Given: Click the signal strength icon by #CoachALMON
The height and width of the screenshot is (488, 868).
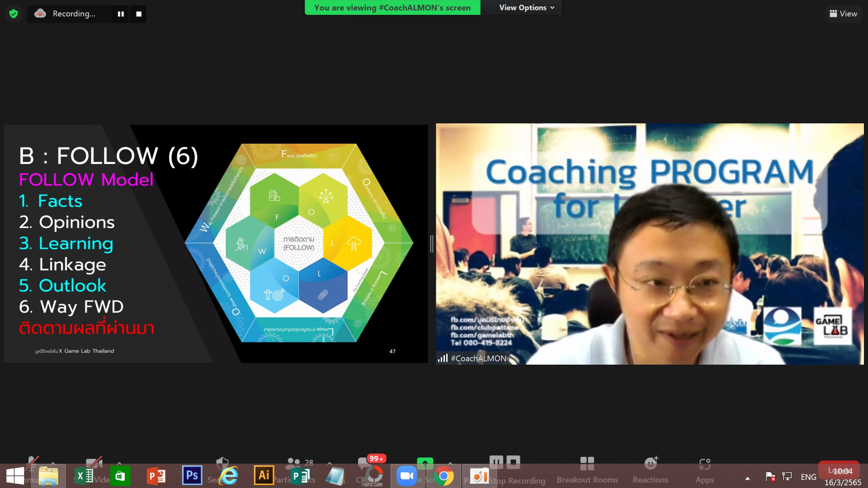Looking at the screenshot, I should (x=443, y=358).
